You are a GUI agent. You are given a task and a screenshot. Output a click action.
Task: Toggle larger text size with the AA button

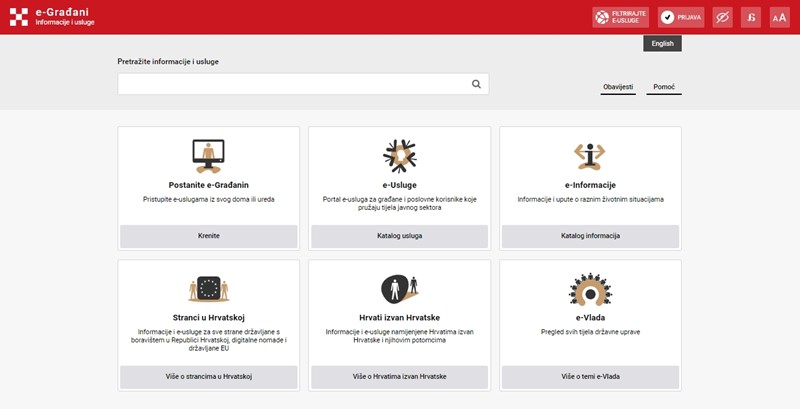click(x=779, y=17)
